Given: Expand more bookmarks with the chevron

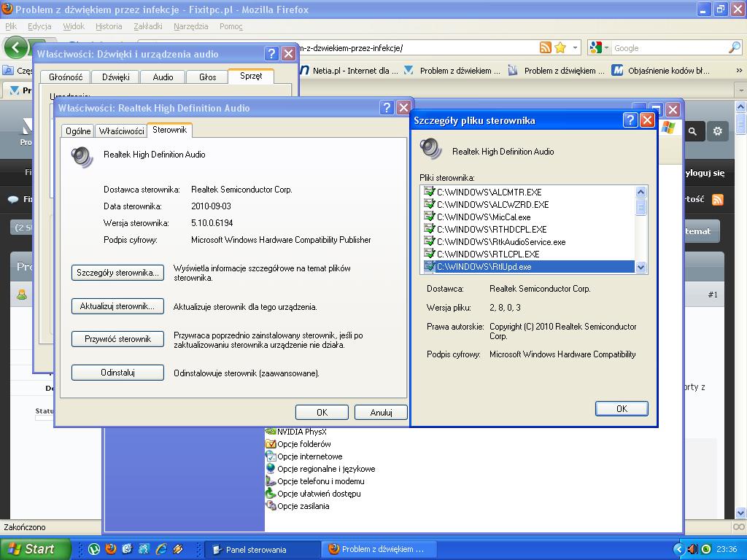Looking at the screenshot, I should tap(739, 71).
